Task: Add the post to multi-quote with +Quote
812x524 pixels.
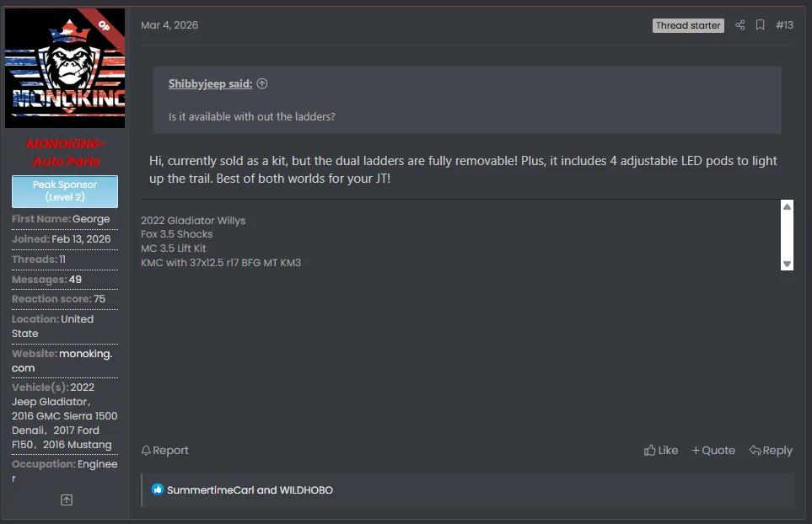Action: coord(713,451)
